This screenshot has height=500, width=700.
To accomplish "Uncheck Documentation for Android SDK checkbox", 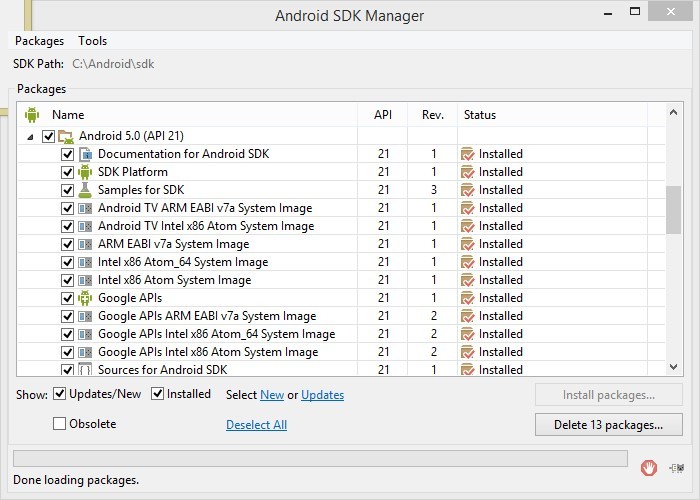I will [x=67, y=154].
